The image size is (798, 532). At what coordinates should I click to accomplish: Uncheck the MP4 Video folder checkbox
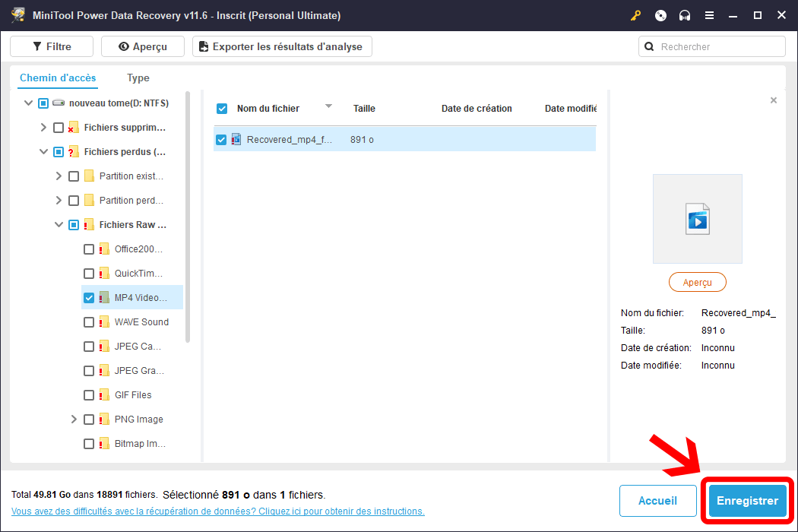(89, 298)
